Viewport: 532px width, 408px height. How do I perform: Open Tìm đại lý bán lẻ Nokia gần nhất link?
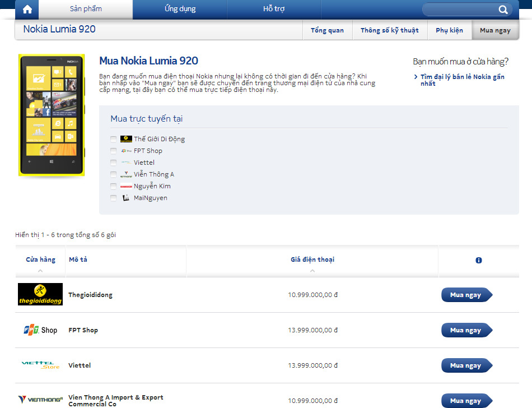[x=463, y=80]
